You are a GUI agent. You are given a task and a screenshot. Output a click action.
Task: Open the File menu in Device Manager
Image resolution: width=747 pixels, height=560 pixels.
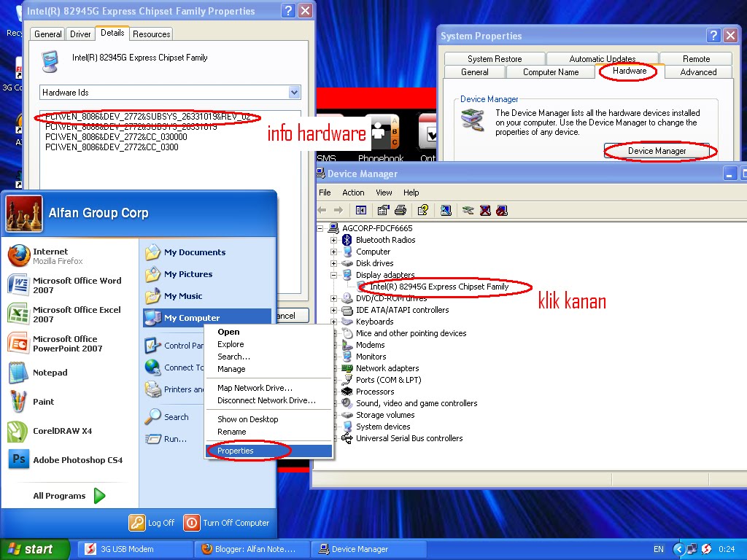[x=325, y=192]
